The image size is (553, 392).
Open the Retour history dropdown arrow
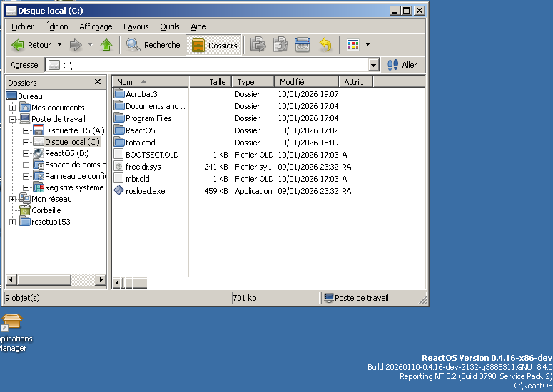coord(59,45)
